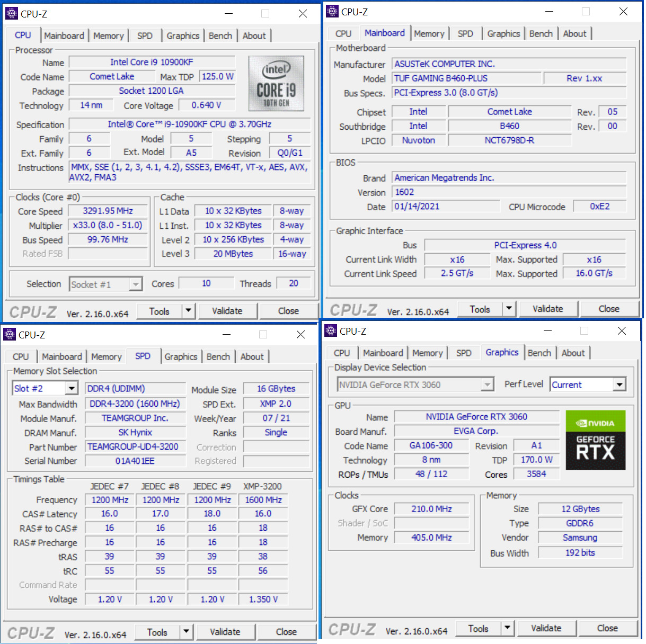
Task: Click Validate button in CPU window
Action: tap(227, 311)
